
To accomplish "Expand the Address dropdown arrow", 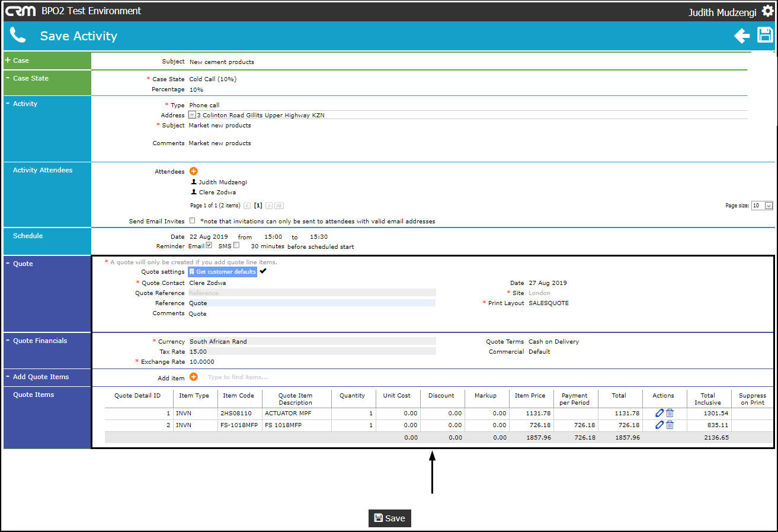I will (192, 115).
